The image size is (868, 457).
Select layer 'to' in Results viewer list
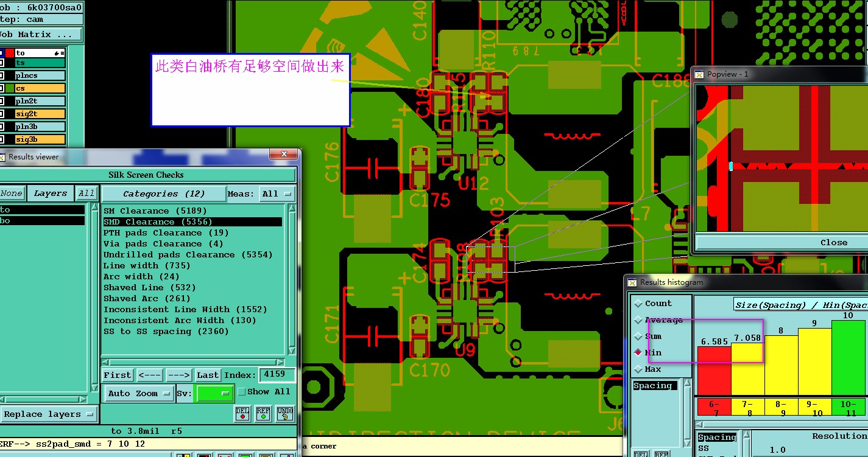point(42,210)
